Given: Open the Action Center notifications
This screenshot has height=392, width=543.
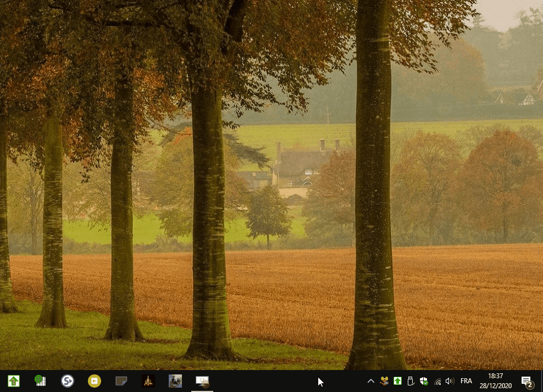Looking at the screenshot, I should [527, 381].
